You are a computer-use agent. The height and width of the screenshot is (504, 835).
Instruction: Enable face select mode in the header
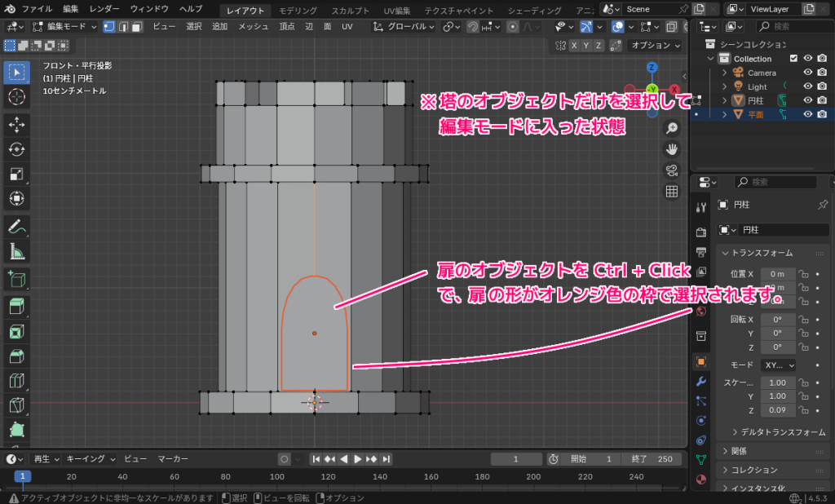click(137, 26)
